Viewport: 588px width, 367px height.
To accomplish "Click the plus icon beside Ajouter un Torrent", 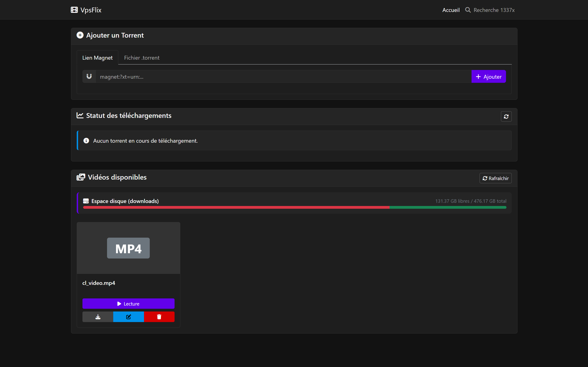I will 80,35.
